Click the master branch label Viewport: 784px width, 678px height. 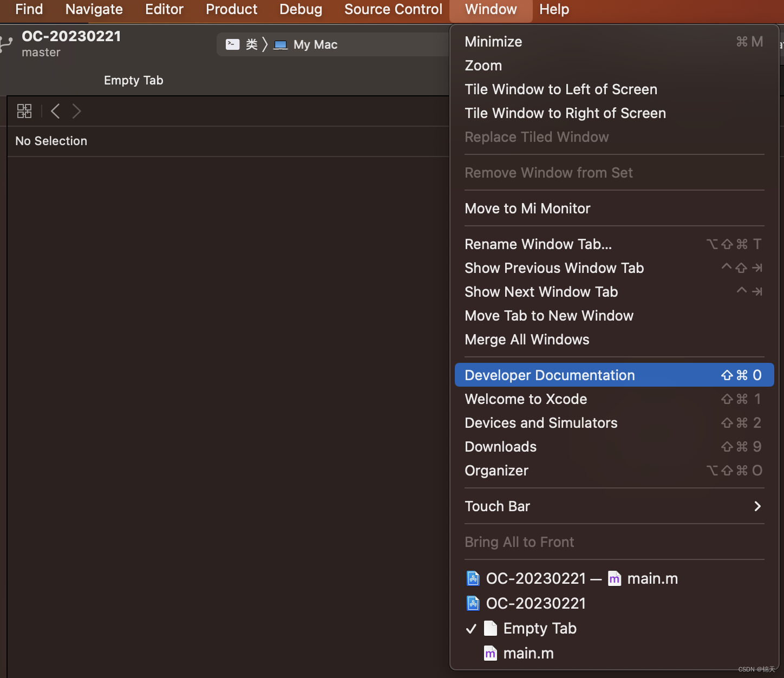click(x=41, y=53)
